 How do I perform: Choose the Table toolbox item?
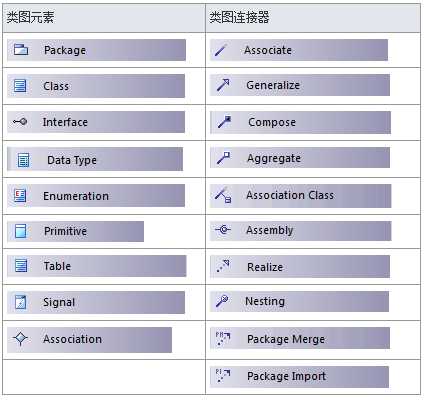[97, 266]
